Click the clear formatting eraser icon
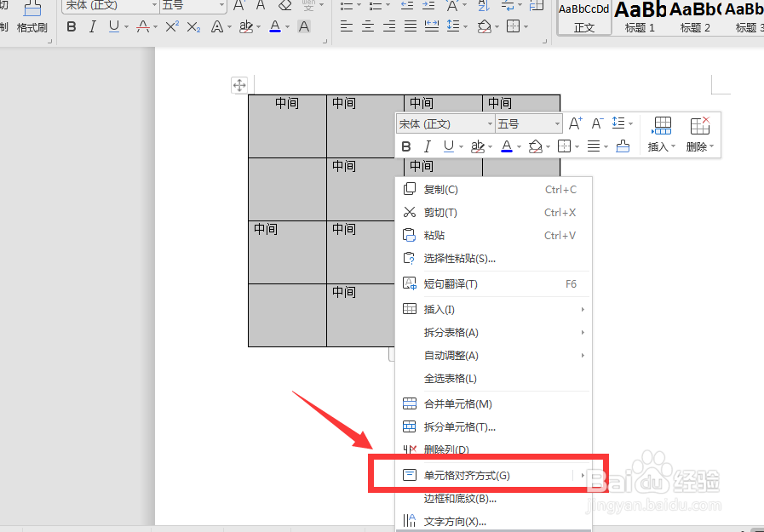The image size is (764, 532). click(x=284, y=7)
